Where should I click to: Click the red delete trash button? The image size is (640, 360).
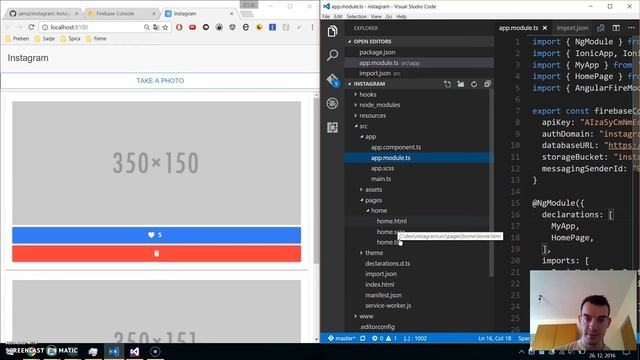coord(156,253)
